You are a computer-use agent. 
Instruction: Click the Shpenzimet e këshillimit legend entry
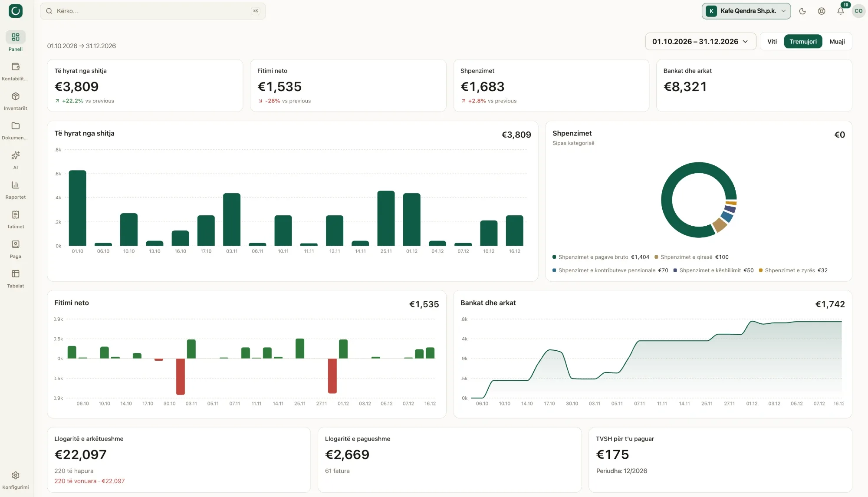click(713, 270)
